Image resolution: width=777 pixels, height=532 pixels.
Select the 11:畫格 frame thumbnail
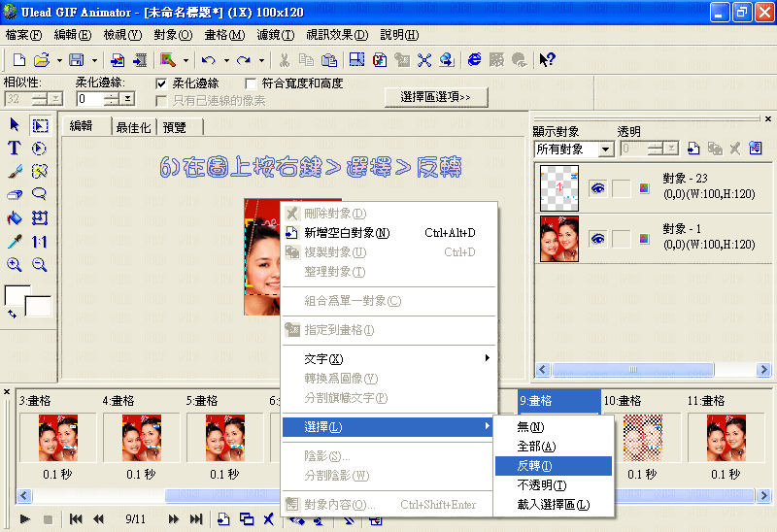point(726,438)
